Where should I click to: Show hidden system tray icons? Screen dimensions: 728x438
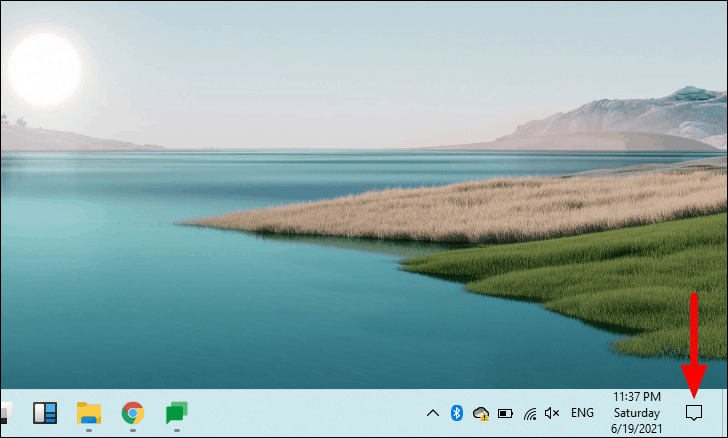433,412
